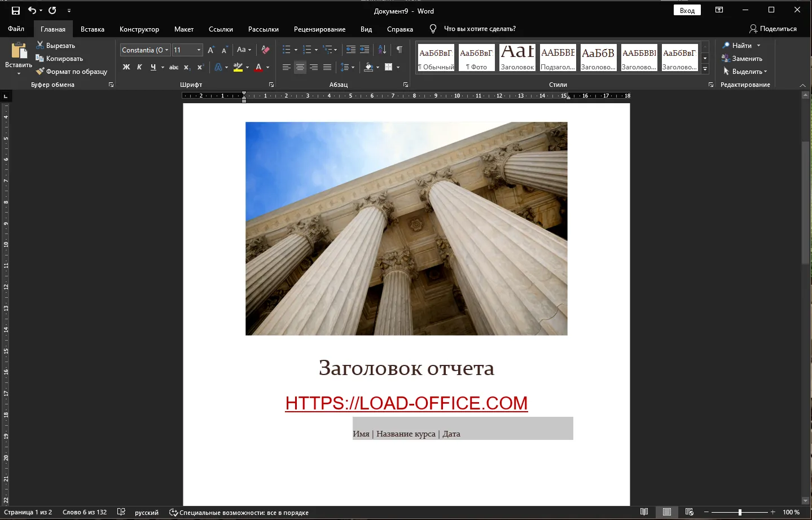The height and width of the screenshot is (520, 812).
Task: Enable center text alignment
Action: tap(300, 67)
